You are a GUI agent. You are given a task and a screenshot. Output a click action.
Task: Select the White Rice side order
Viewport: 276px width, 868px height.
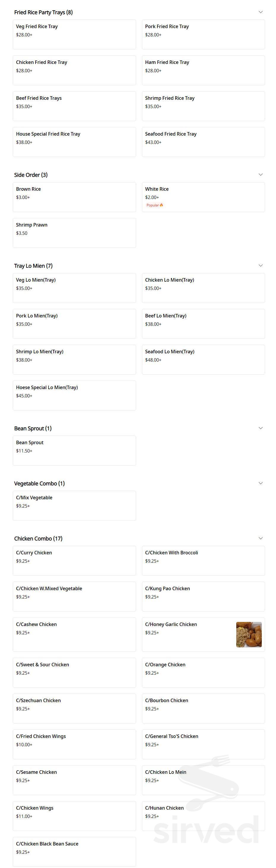[x=203, y=194]
